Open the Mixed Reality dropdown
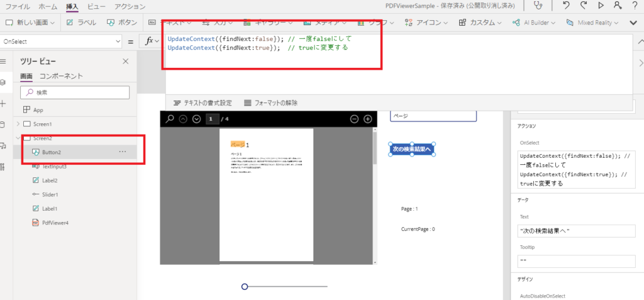 click(x=592, y=23)
